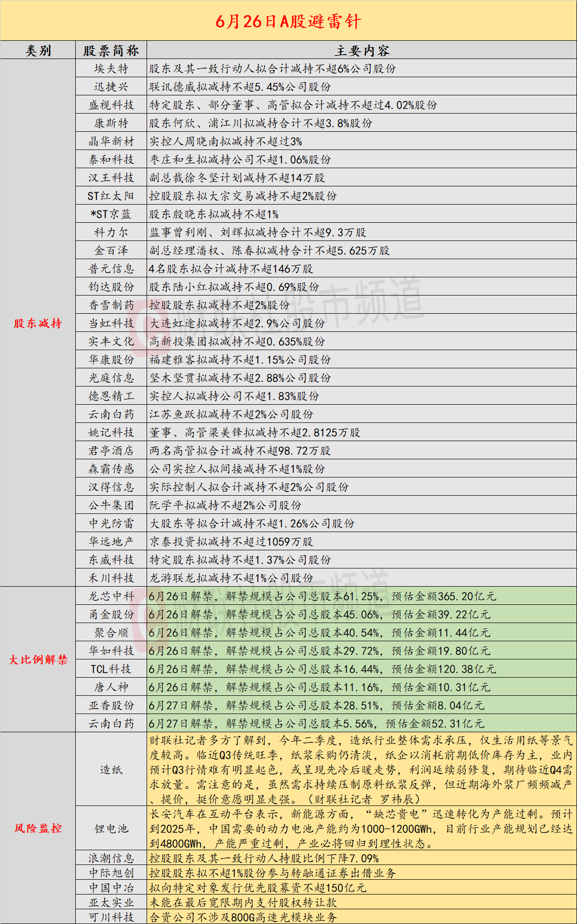Click 京泰投资拟减持不超过1059万股
Image resolution: width=577 pixels, height=924 pixels.
(x=231, y=541)
